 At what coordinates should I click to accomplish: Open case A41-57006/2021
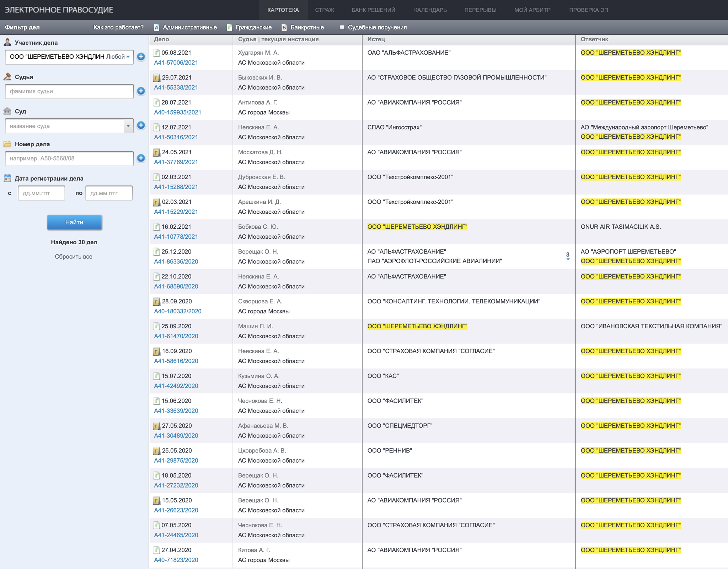[x=176, y=63]
